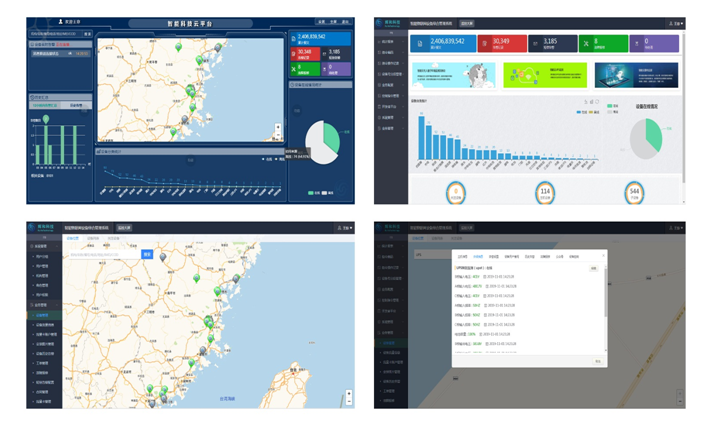The height and width of the screenshot is (426, 702).
Task: Open the user account dropdown in the light dashboard header
Action: pyautogui.click(x=676, y=22)
